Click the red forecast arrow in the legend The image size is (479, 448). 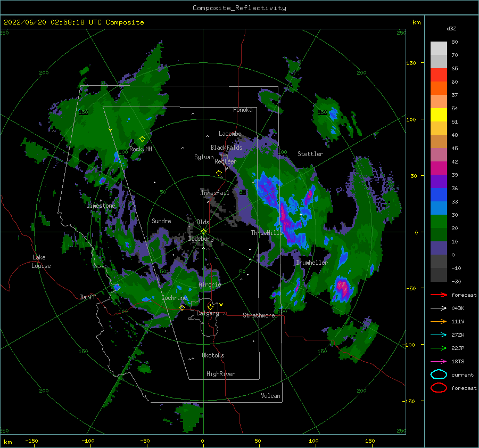[439, 295]
